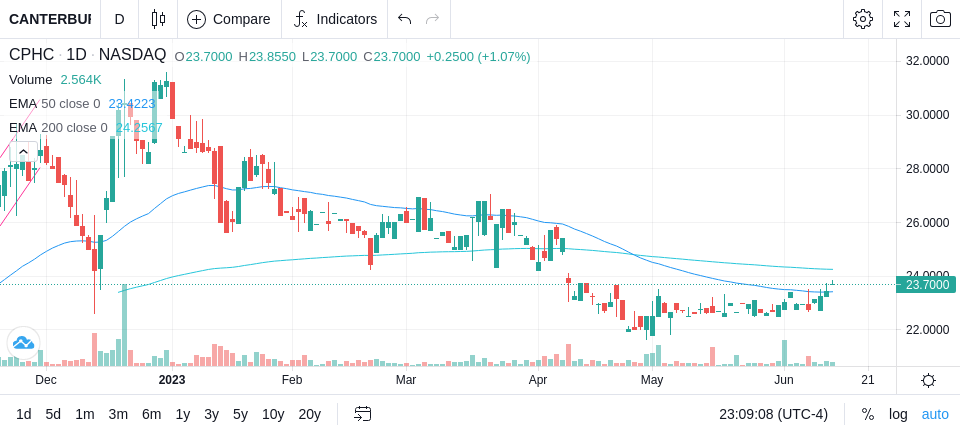This screenshot has width=960, height=433.
Task: Click the 2.564K volume value
Action: click(x=81, y=80)
